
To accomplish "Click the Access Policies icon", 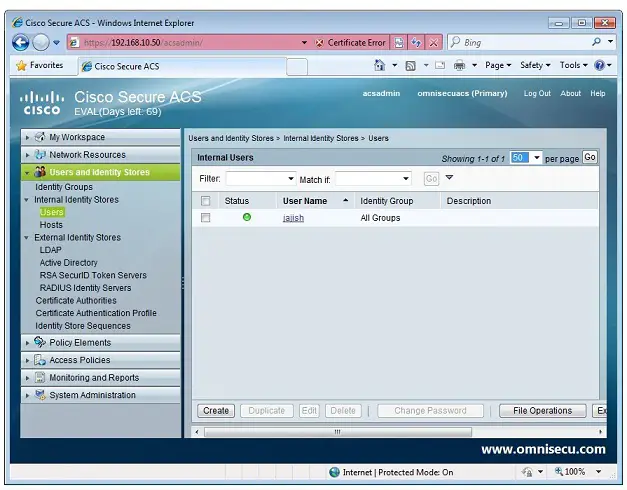I will point(40,360).
